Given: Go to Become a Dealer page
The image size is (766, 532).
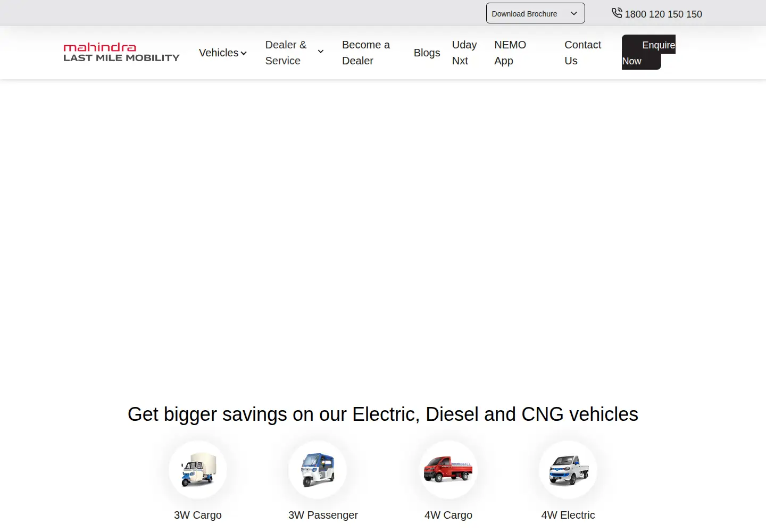Looking at the screenshot, I should [366, 53].
